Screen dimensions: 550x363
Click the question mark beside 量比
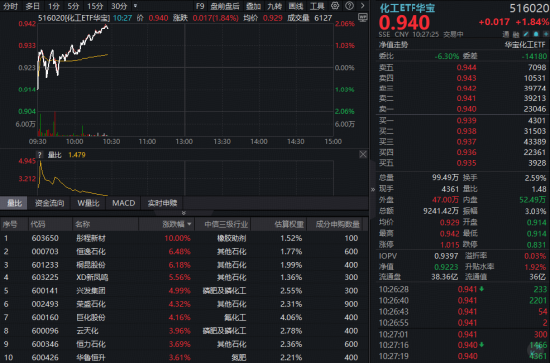(40, 155)
